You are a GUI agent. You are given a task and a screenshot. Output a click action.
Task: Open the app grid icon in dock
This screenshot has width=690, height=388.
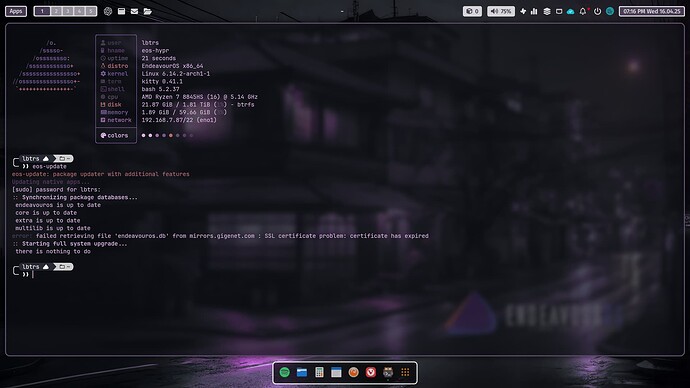coord(405,372)
